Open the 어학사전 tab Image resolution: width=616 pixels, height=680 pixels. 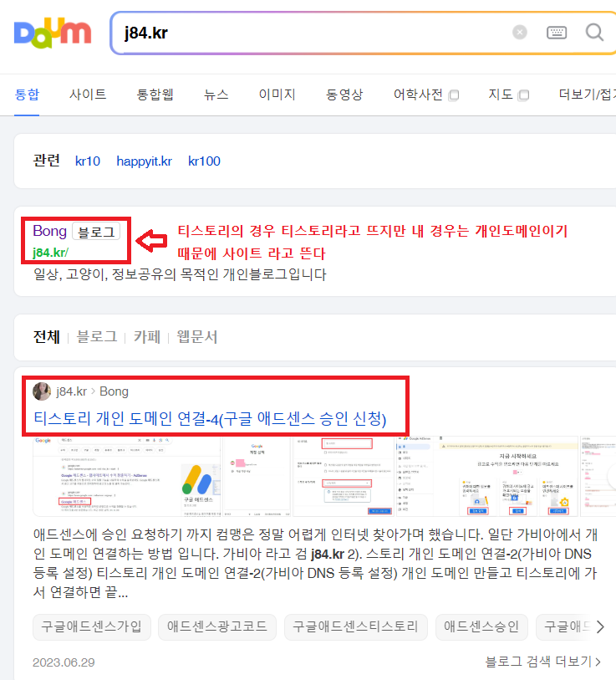click(418, 95)
